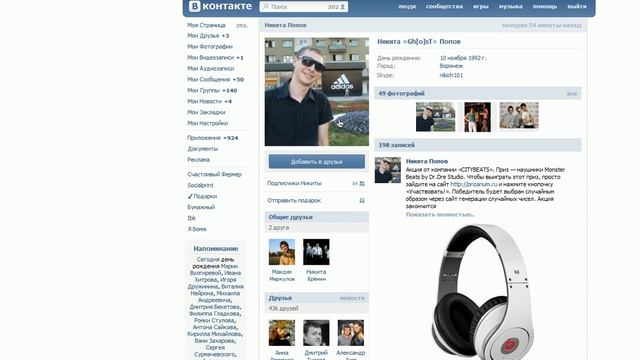Open люди in the top navigation
This screenshot has height=360, width=640.
click(407, 7)
